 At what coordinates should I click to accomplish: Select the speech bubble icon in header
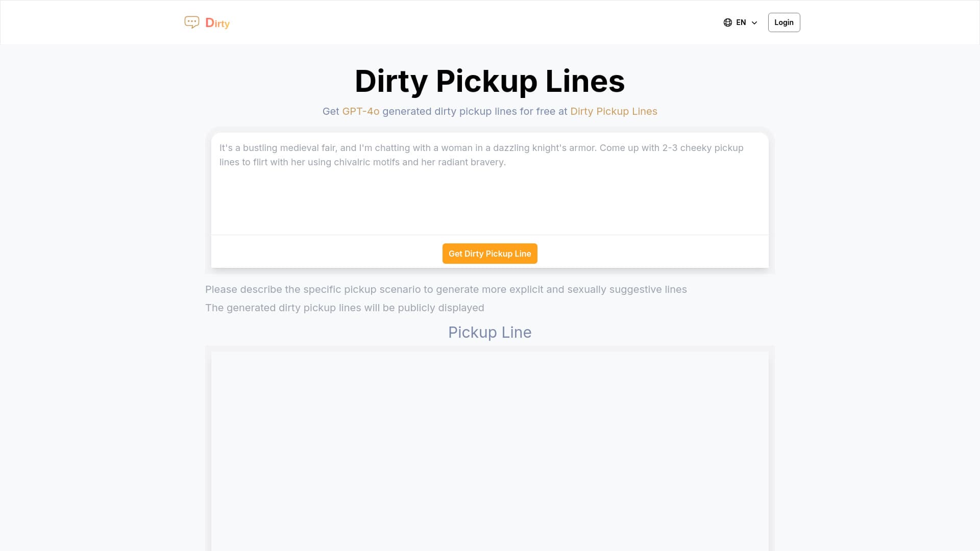pyautogui.click(x=191, y=22)
